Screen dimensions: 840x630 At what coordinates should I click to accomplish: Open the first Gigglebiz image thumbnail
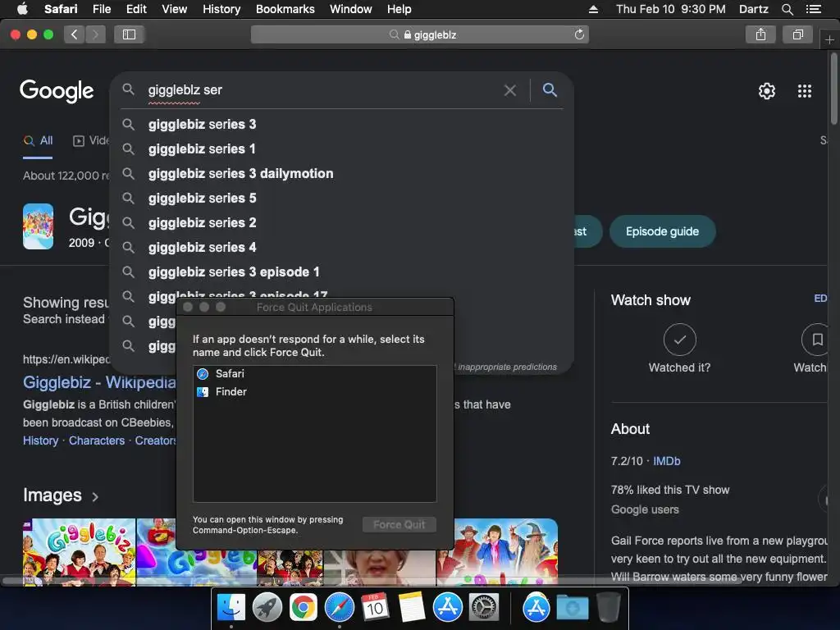coord(79,552)
